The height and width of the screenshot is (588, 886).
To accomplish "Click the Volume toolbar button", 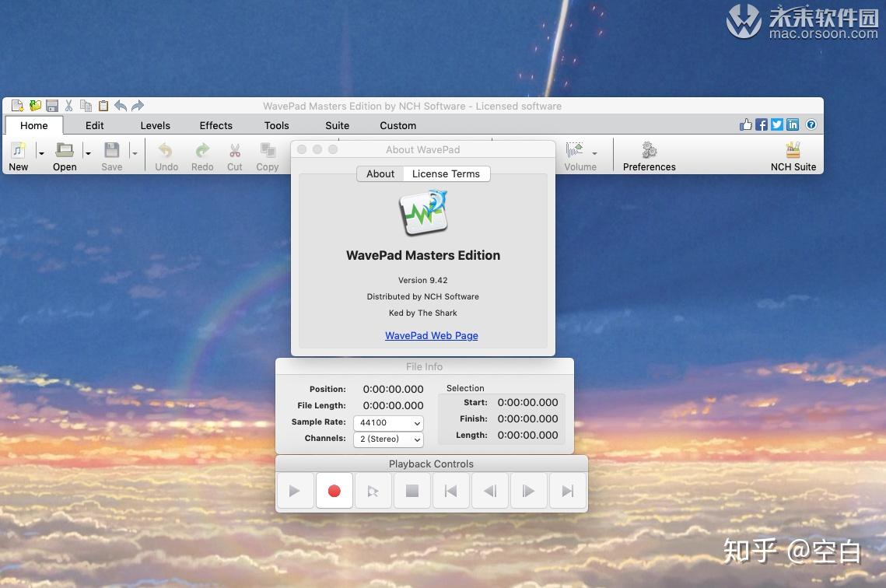I will [x=580, y=156].
